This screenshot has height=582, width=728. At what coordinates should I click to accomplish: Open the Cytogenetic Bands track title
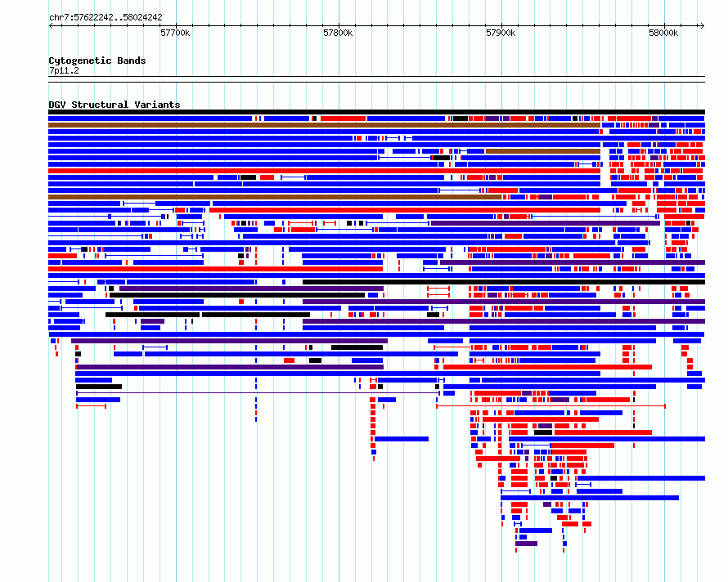click(97, 60)
